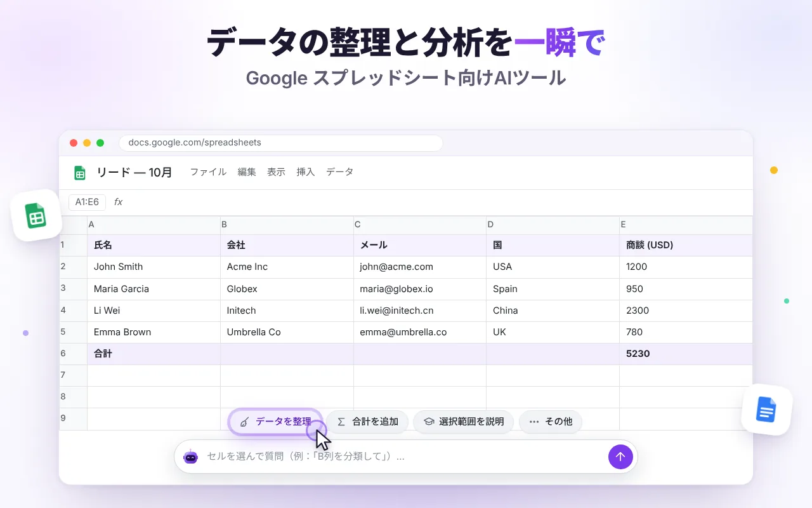Click the robot assistant icon in prompt bar
This screenshot has height=508, width=812.
coord(191,457)
